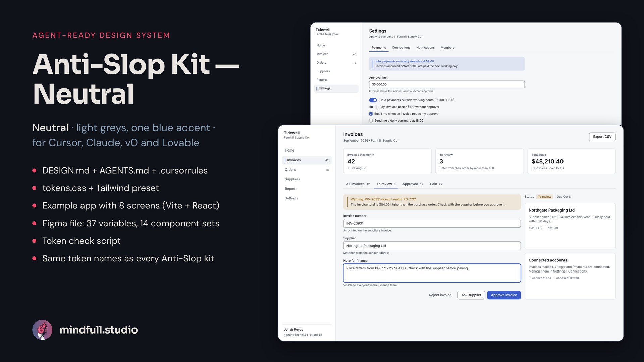Toggle Hold payments outside working hours switch
The image size is (644, 362).
(x=373, y=100)
